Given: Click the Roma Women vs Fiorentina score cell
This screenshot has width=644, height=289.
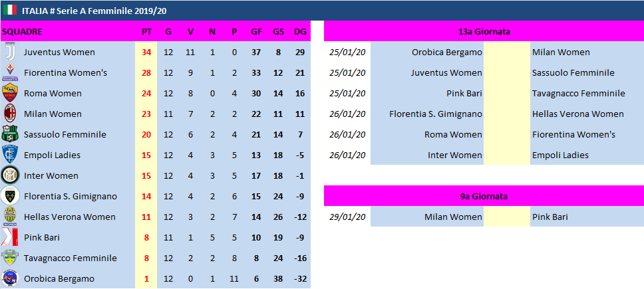Looking at the screenshot, I should click(507, 135).
